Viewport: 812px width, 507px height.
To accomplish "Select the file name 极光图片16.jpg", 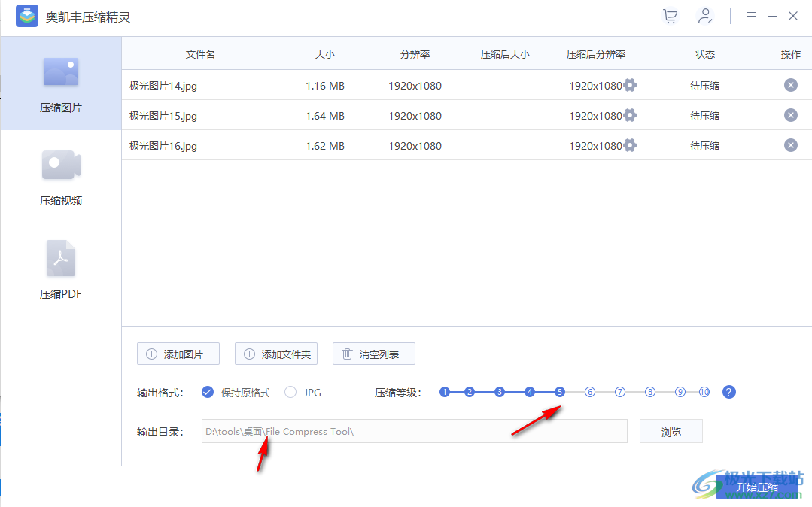I will 163,146.
